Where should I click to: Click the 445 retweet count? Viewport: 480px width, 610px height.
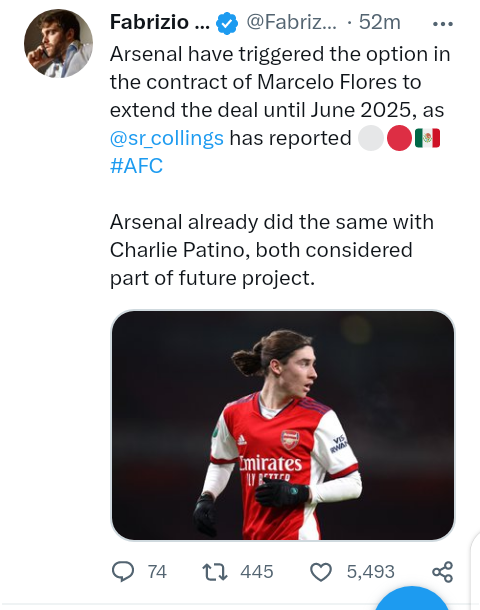pos(257,572)
